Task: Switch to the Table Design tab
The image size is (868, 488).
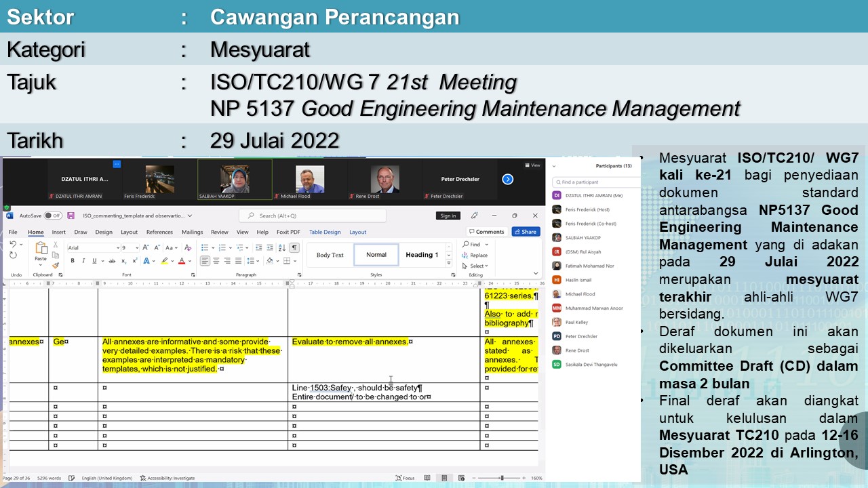Action: point(325,232)
